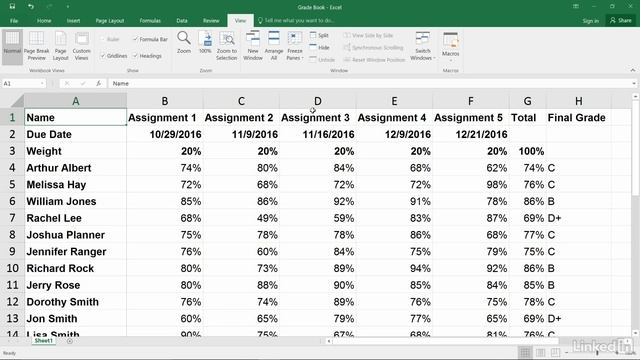Set zoom to 100%

point(205,42)
